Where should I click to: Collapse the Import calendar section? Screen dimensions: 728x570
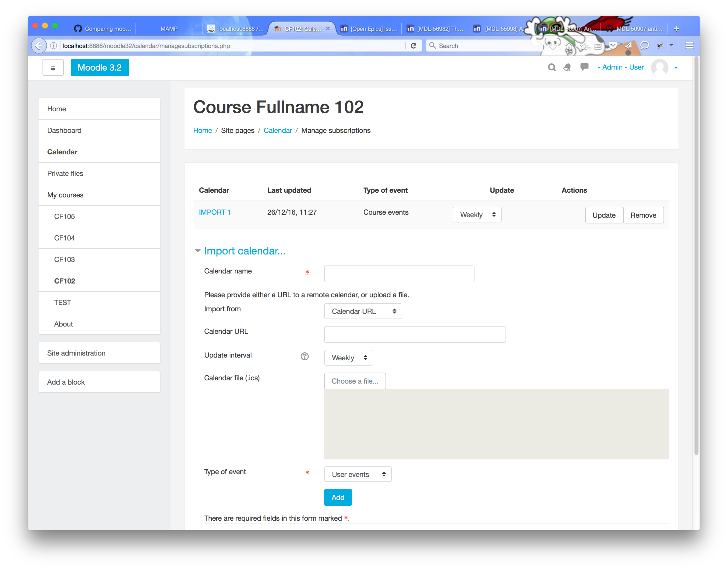click(x=198, y=251)
